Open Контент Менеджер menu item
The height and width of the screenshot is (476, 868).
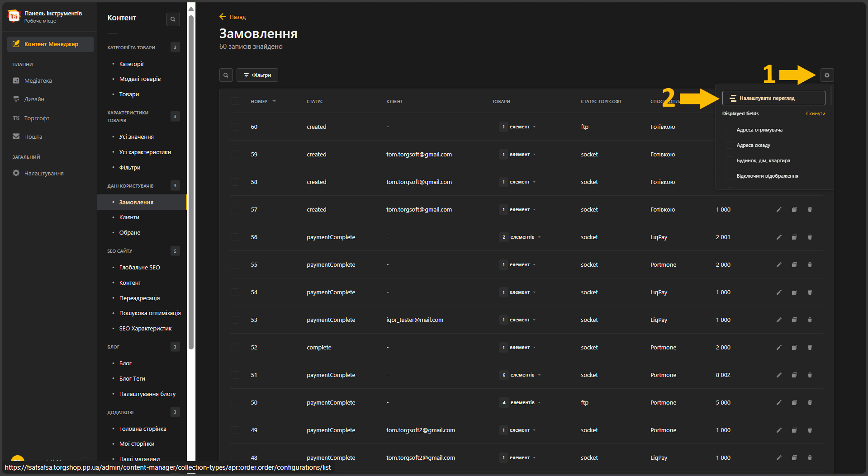click(x=50, y=44)
